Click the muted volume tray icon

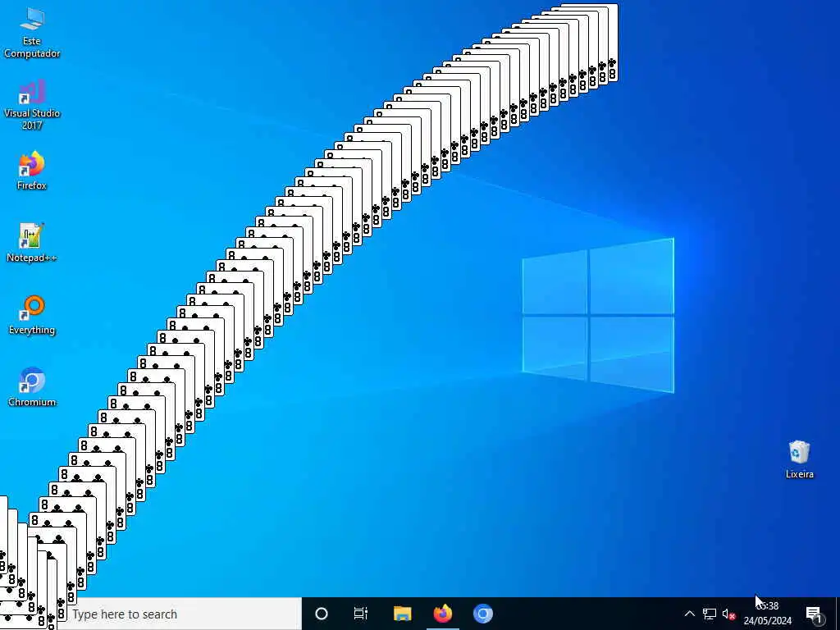tap(728, 614)
